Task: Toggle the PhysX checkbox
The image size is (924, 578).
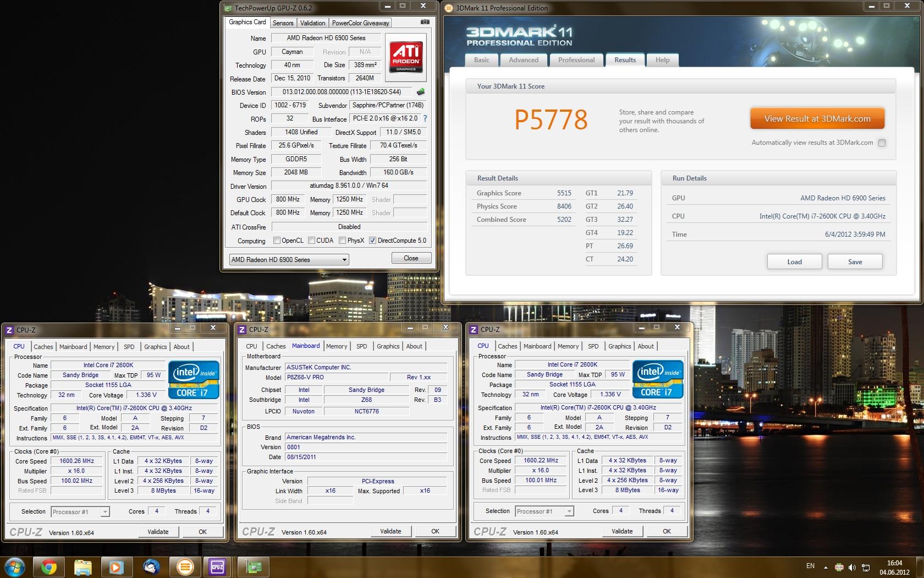Action: [342, 241]
